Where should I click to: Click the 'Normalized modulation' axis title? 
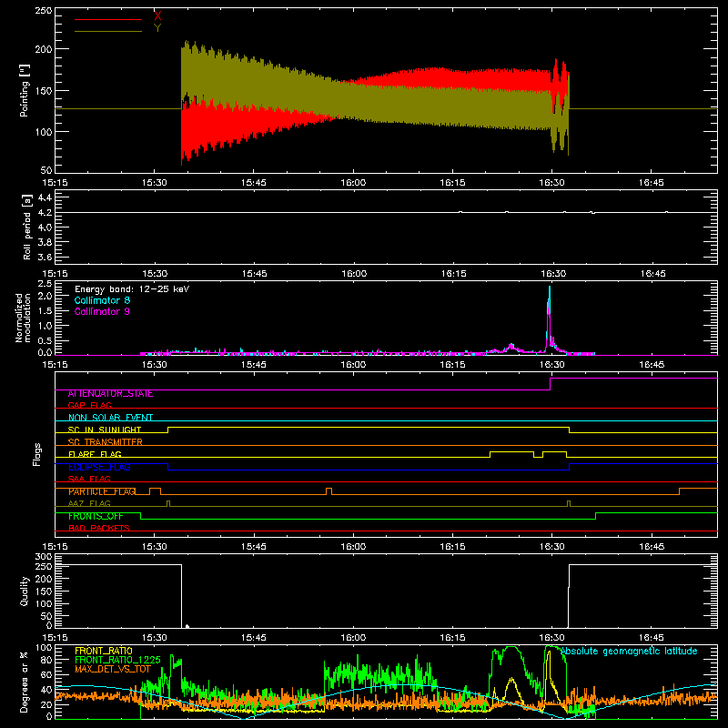tap(23, 318)
